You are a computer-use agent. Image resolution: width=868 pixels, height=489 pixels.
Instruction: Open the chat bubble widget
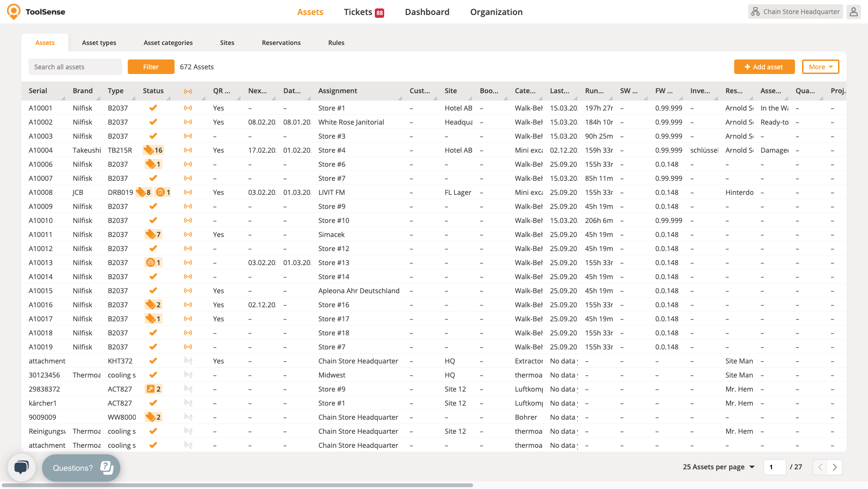22,467
